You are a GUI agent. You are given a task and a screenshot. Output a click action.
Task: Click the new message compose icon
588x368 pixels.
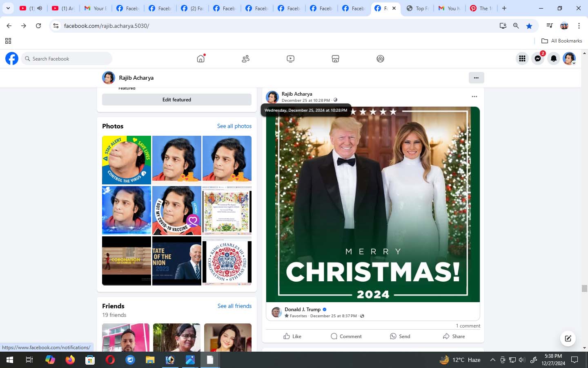pyautogui.click(x=568, y=338)
